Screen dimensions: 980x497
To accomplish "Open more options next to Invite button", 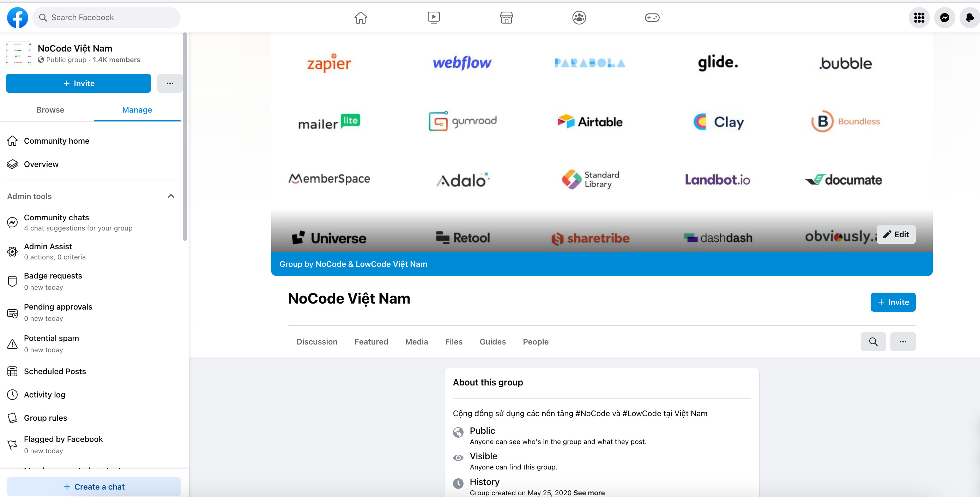I will (170, 83).
